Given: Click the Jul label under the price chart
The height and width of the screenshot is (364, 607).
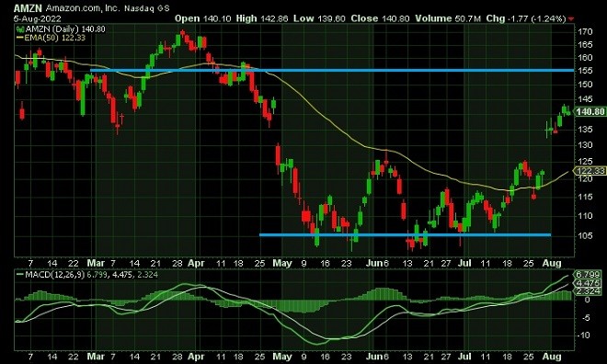Looking at the screenshot, I should point(464,263).
